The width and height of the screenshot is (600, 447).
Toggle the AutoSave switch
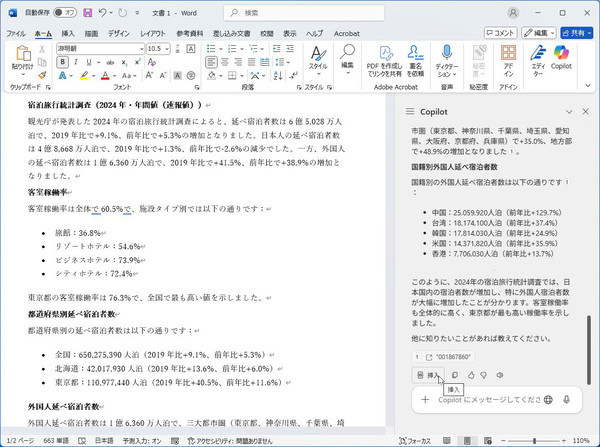pyautogui.click(x=64, y=13)
